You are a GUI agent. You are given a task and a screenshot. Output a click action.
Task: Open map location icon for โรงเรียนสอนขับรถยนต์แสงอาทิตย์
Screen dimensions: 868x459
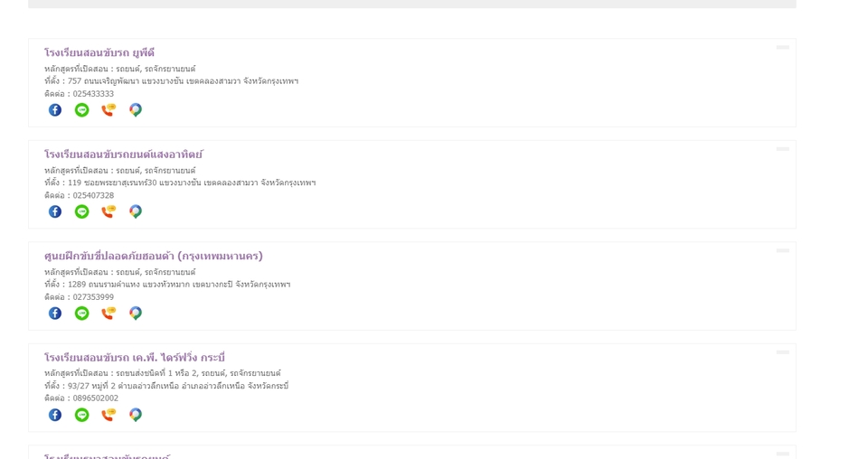click(136, 211)
